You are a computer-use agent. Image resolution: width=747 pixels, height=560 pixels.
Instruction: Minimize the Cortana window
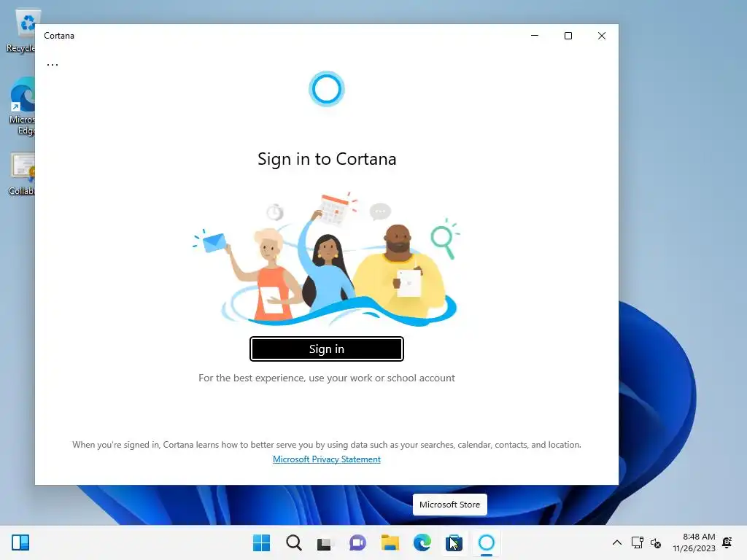[535, 36]
